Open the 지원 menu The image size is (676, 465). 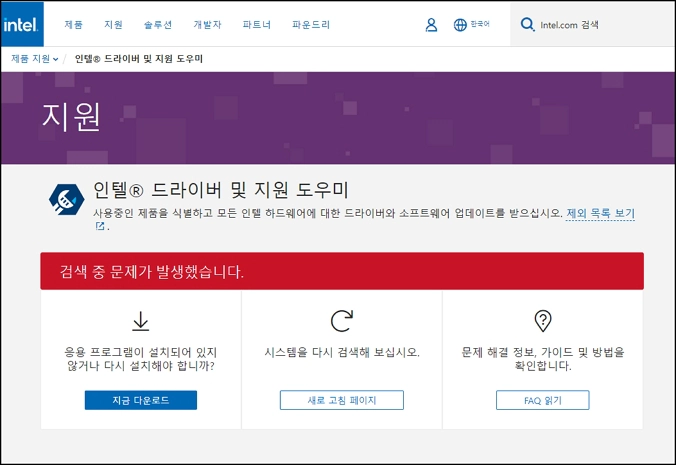(x=113, y=25)
